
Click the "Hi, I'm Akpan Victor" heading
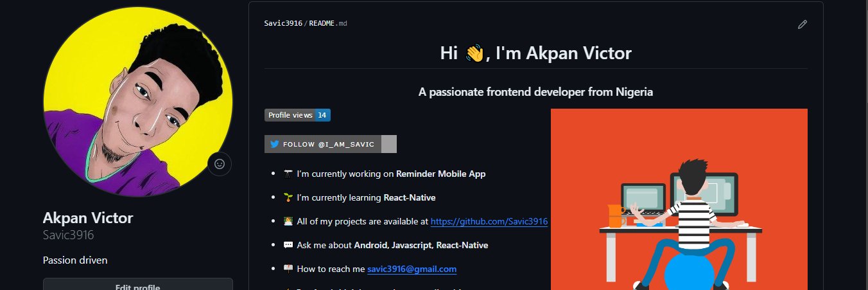pos(535,53)
